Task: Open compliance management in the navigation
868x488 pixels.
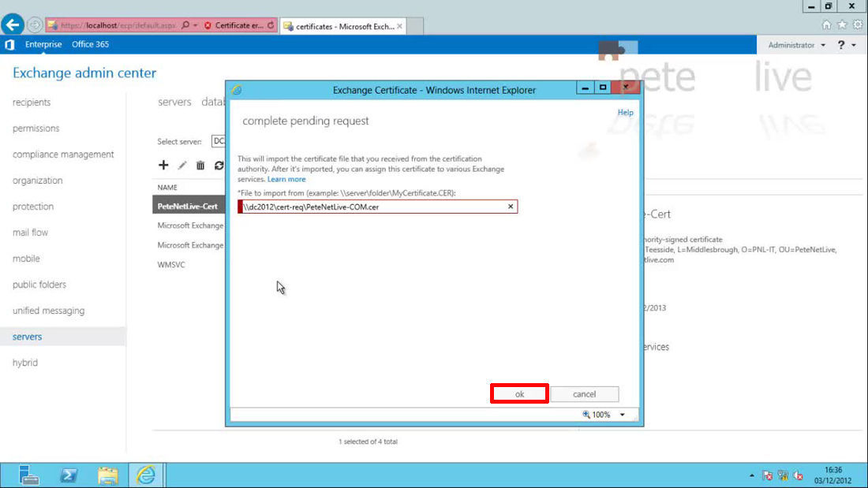Action: coord(63,155)
